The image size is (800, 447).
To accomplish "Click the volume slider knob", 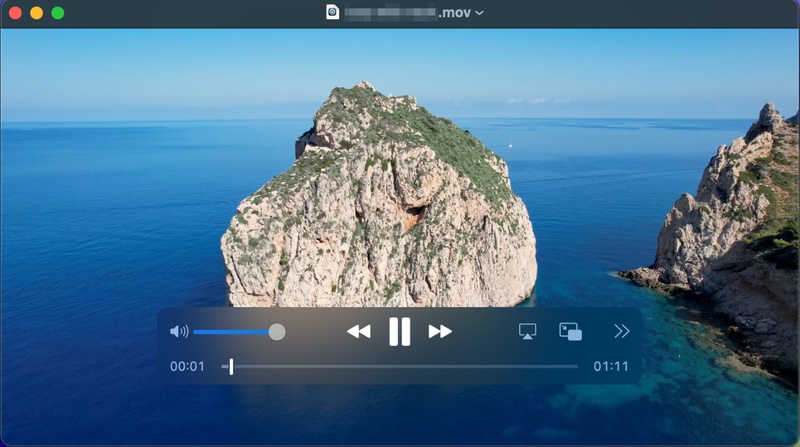I will point(277,332).
